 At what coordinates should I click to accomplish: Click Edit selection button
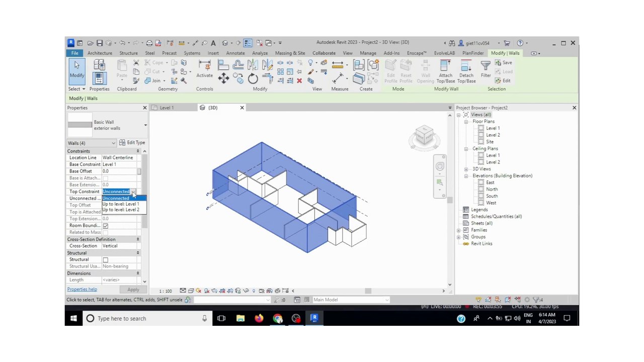coord(503,81)
